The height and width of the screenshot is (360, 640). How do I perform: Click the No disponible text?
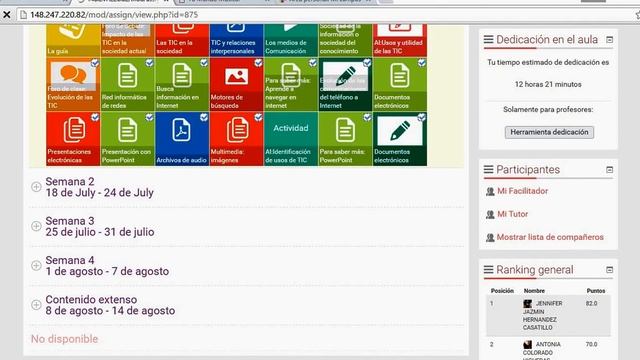coord(64,339)
